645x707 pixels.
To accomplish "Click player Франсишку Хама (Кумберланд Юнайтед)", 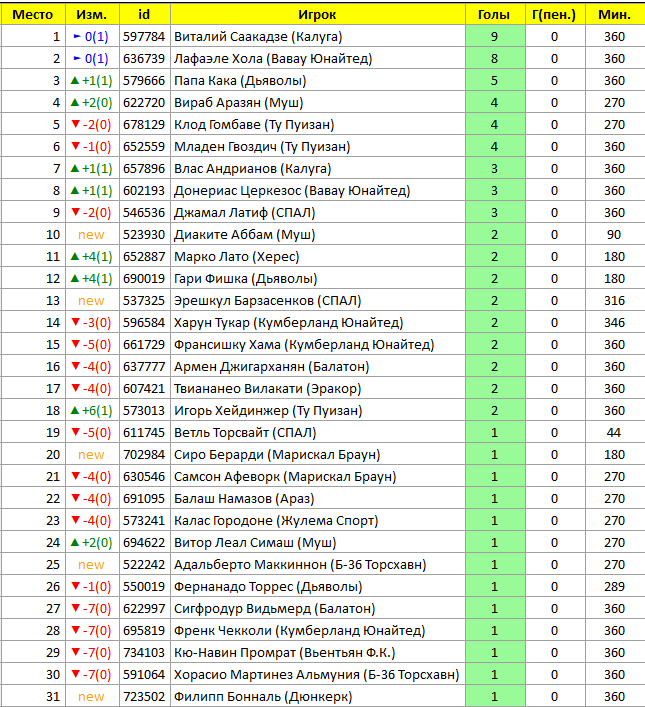I will (304, 345).
